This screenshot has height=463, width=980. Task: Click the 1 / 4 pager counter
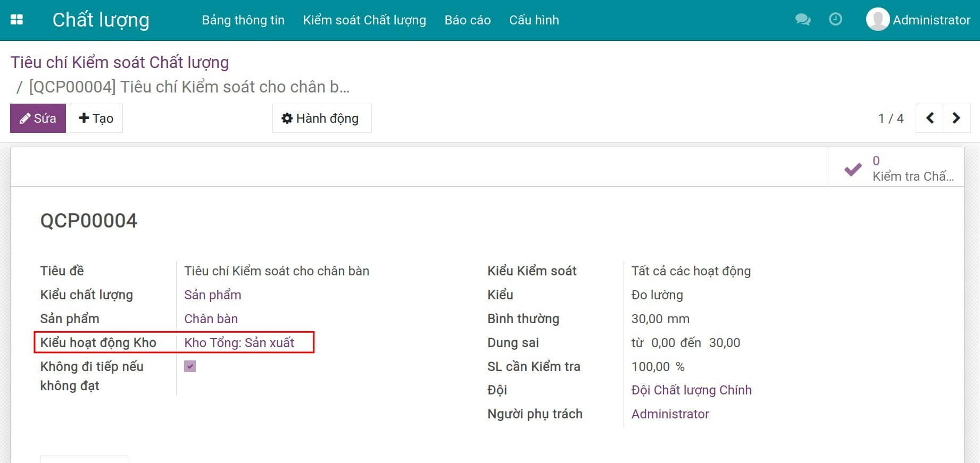click(x=891, y=118)
